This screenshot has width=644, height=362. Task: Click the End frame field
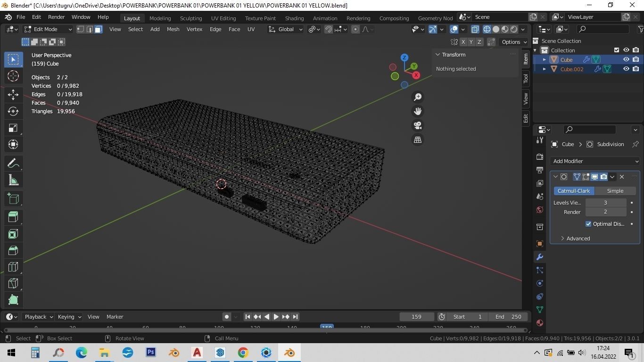[x=508, y=317]
